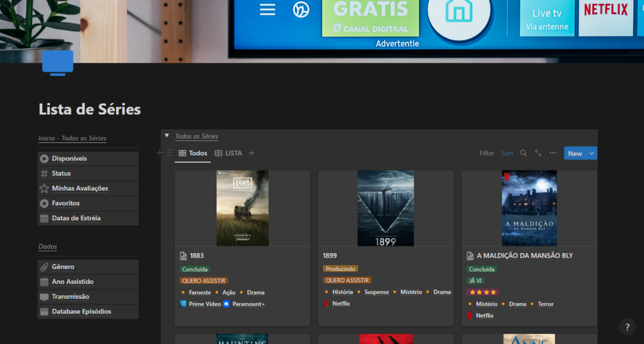Open the Status hashtag icon
Screen dimensions: 644x344
pyautogui.click(x=44, y=173)
